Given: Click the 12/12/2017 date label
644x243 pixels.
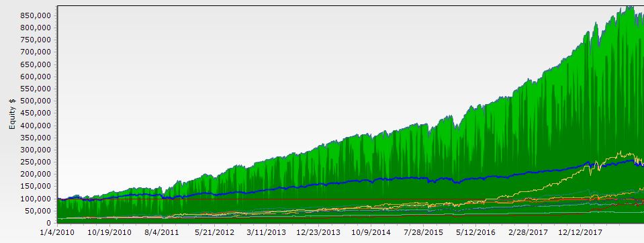Looking at the screenshot, I should [x=580, y=232].
